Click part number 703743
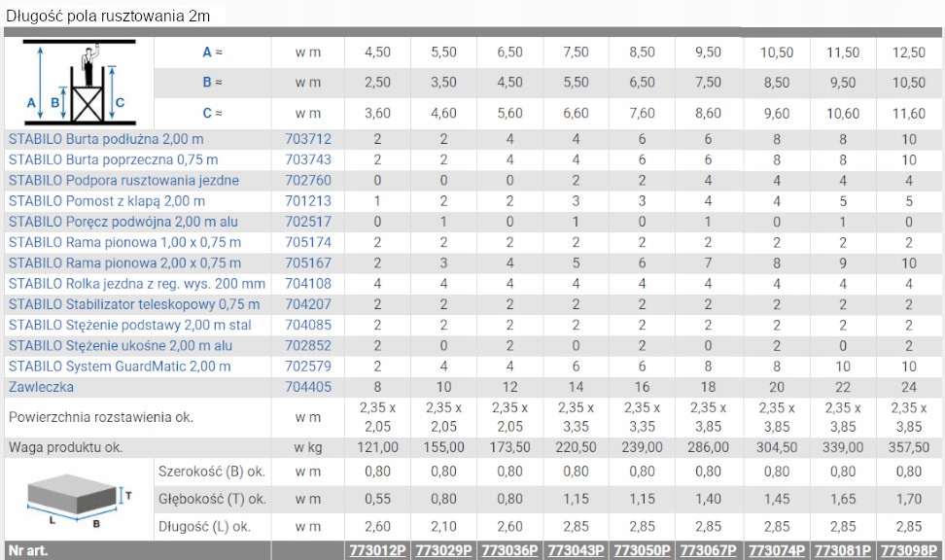This screenshot has height=560, width=945. pos(308,159)
